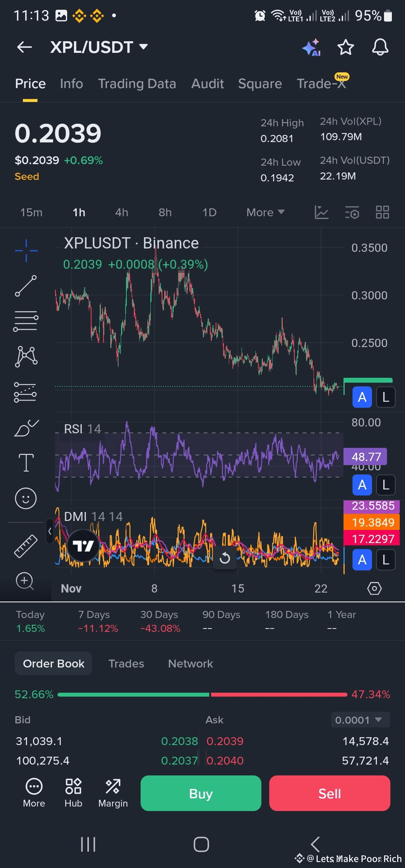Open the TradingView logo badge

(x=83, y=546)
